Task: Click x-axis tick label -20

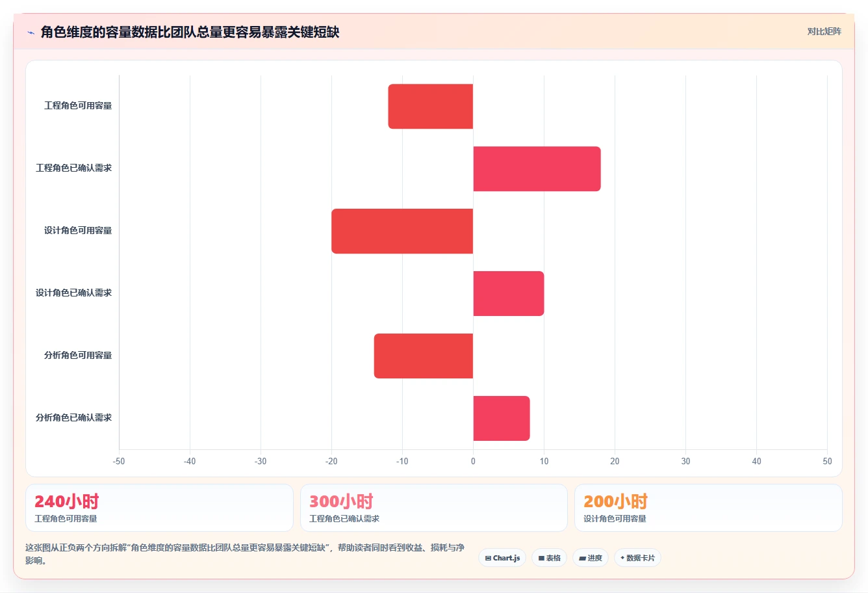Action: coord(331,461)
